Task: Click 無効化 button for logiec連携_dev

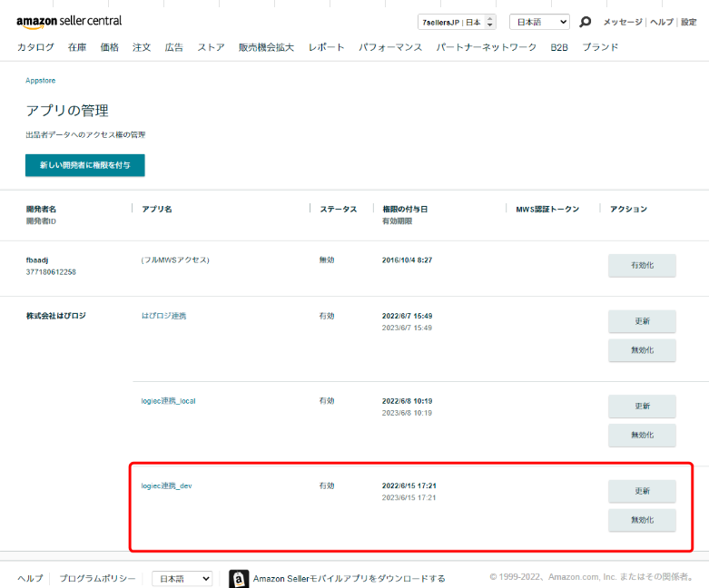Action: [642, 520]
